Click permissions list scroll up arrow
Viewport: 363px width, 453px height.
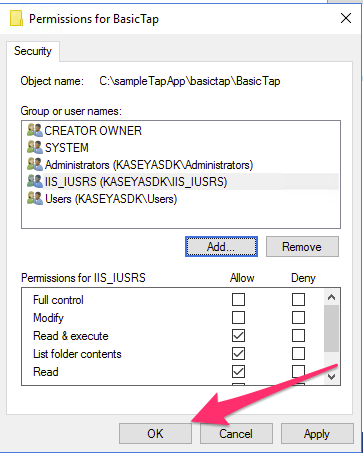331,297
